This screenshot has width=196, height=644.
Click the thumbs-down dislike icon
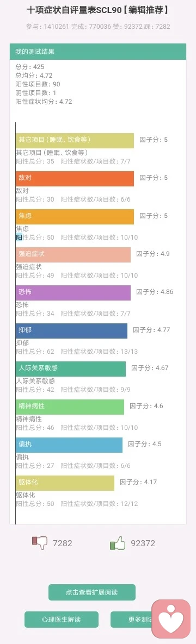click(x=40, y=543)
